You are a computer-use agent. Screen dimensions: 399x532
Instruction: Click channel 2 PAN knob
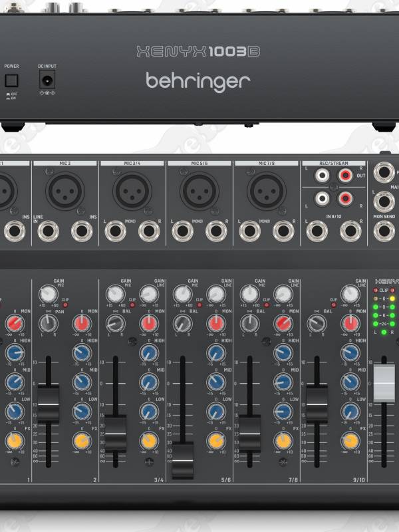coord(48,323)
